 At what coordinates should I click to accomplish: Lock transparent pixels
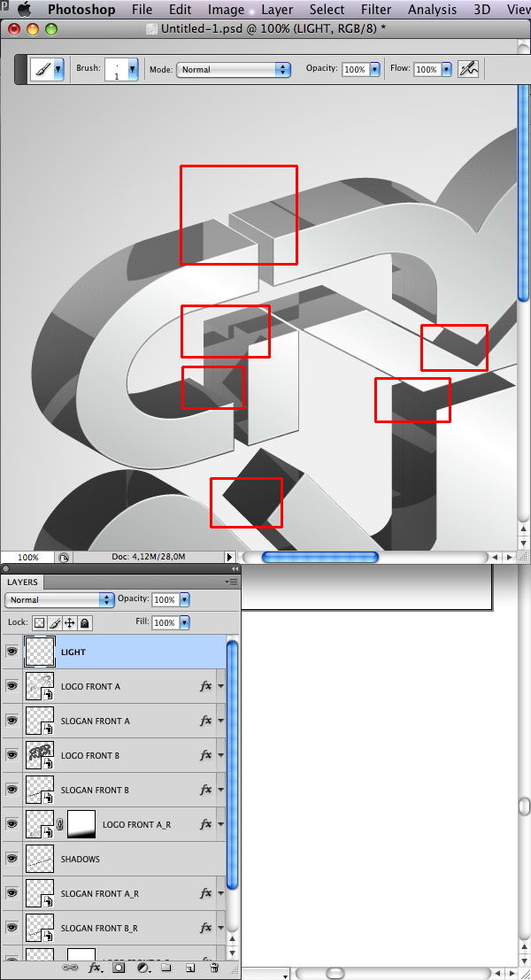tap(39, 623)
